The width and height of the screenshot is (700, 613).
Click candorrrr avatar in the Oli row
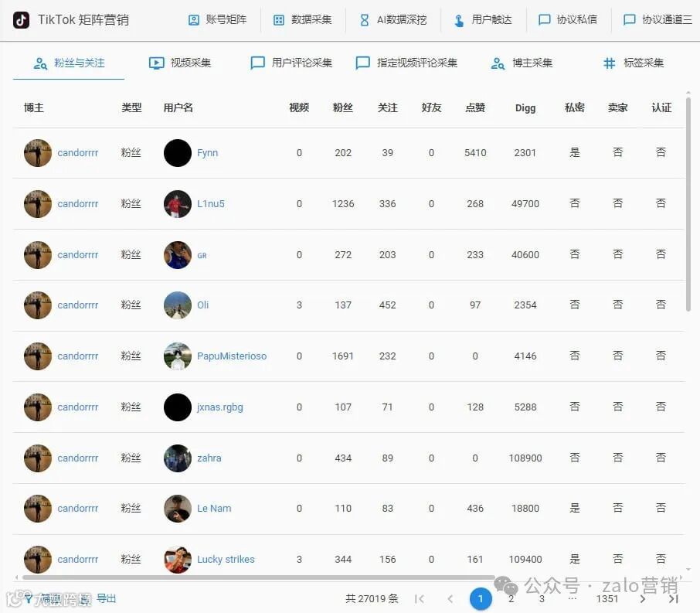[38, 305]
